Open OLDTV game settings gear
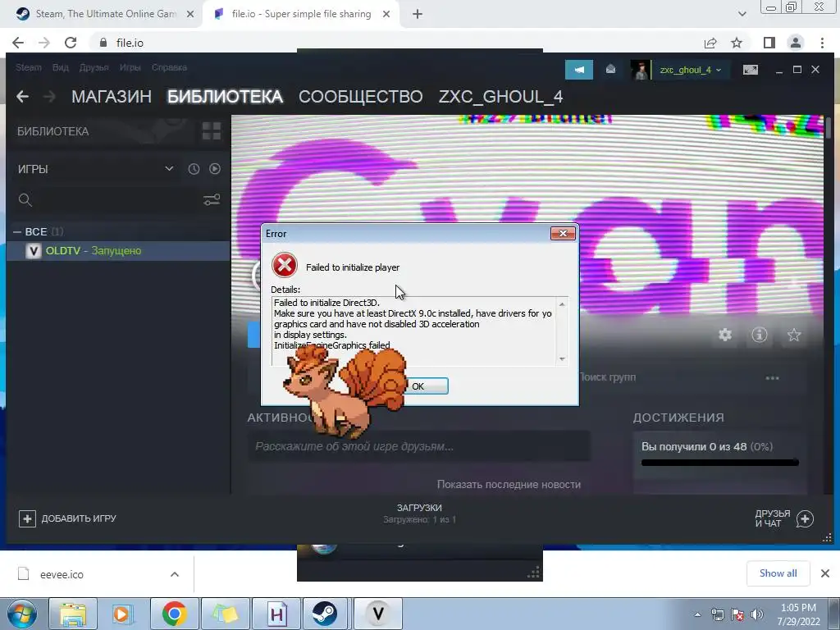Image resolution: width=840 pixels, height=630 pixels. [x=725, y=335]
